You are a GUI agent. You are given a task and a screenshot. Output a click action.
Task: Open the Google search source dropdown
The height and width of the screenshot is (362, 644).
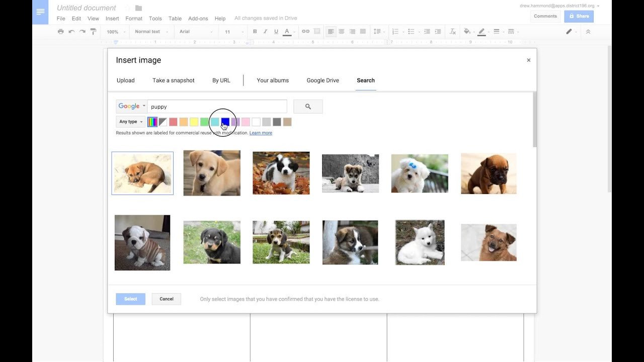tap(131, 107)
